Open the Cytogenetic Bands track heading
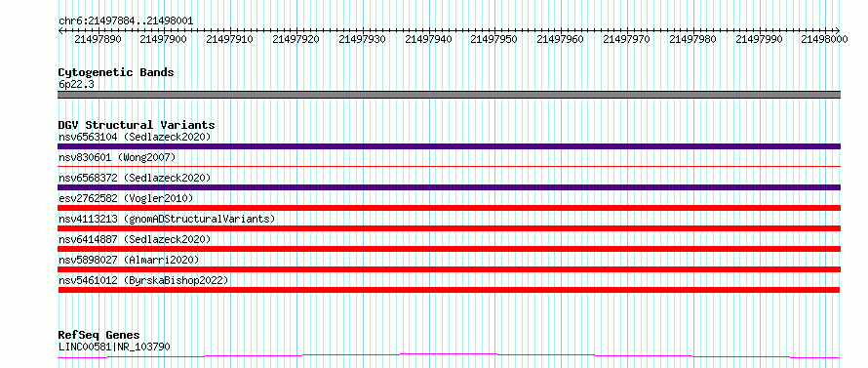This screenshot has height=368, width=868. pos(116,72)
